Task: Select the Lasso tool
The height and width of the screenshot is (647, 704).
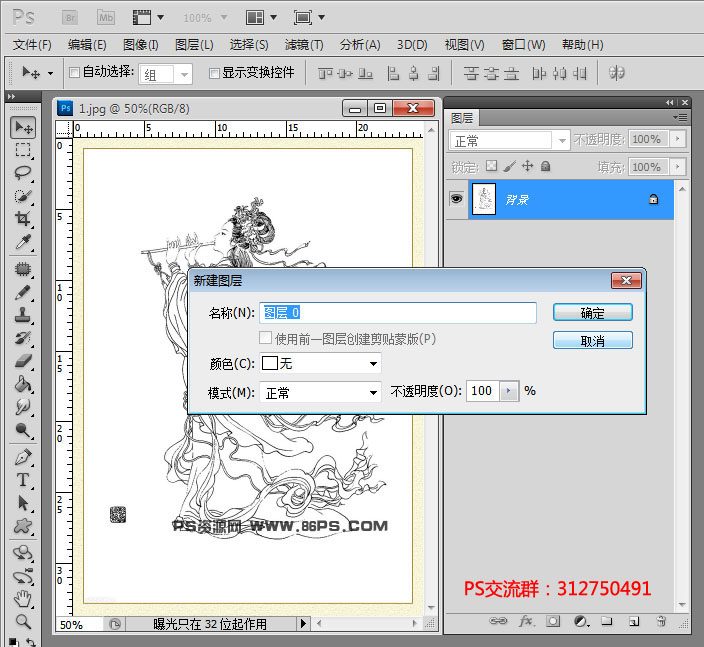Action: [23, 173]
